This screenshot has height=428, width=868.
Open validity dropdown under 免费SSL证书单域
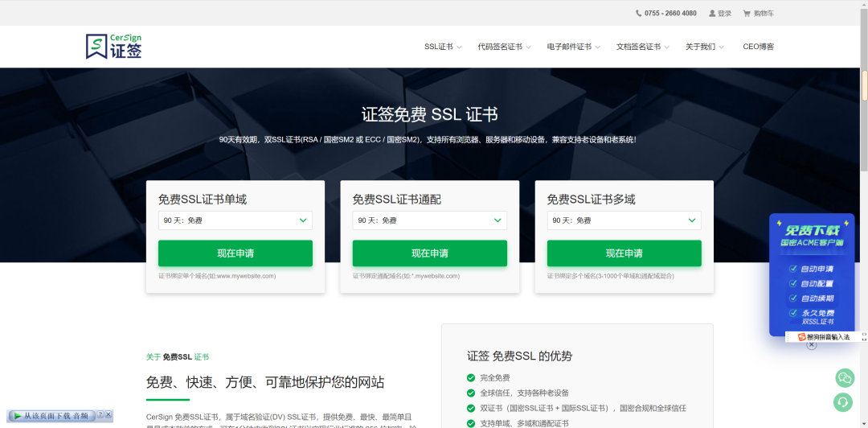point(235,220)
